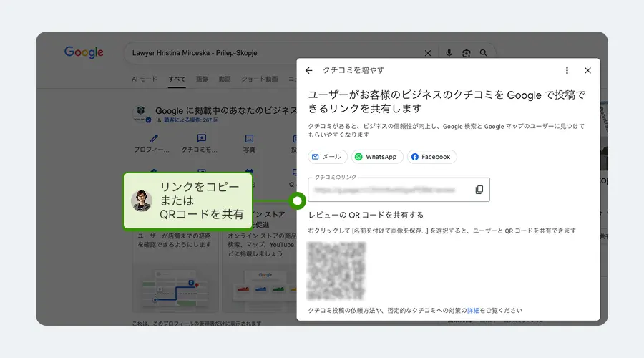Viewport: 644px width, 358px height.
Task: Start voice search with microphone icon
Action: click(449, 53)
